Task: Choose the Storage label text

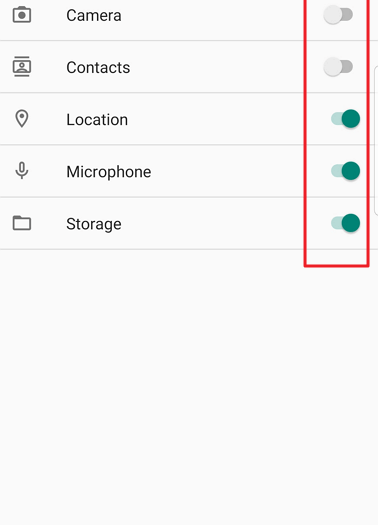Action: coord(94,224)
